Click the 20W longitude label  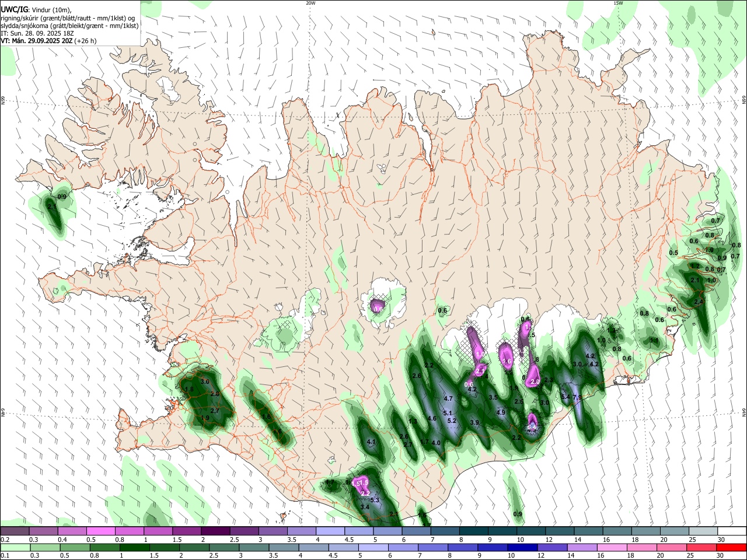[310, 3]
